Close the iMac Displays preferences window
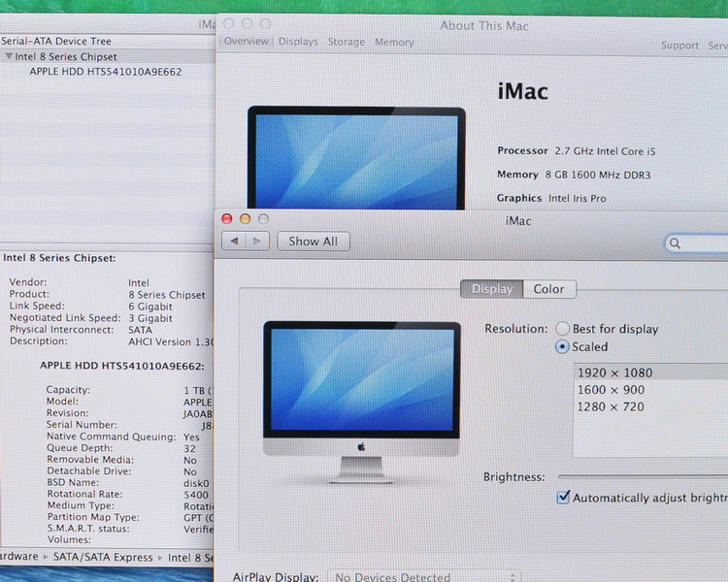This screenshot has width=728, height=582. [226, 219]
